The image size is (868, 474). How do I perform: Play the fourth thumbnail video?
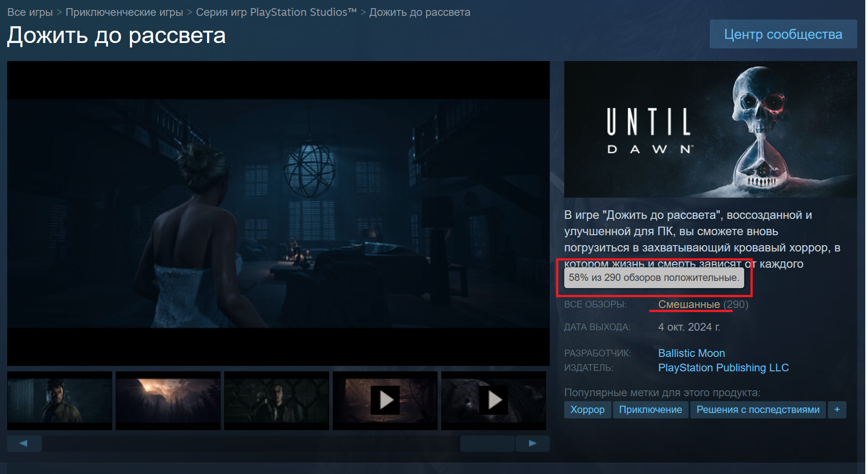pos(385,400)
